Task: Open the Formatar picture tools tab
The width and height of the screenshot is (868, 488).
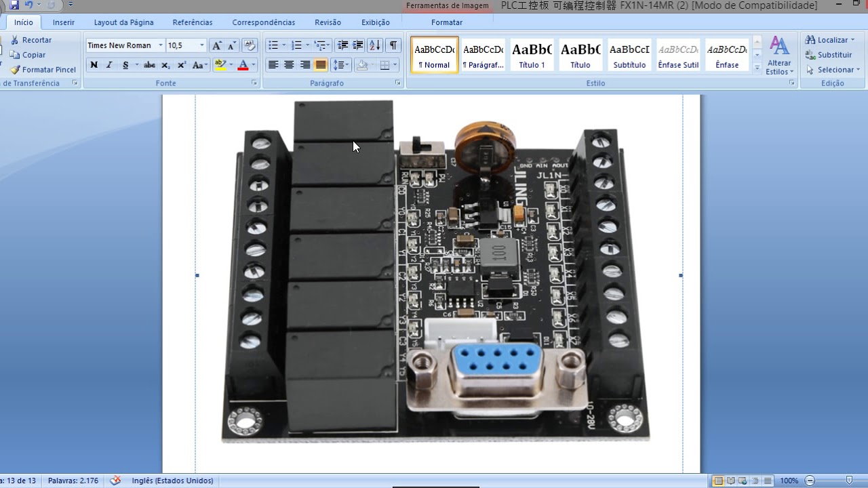Action: coord(447,22)
